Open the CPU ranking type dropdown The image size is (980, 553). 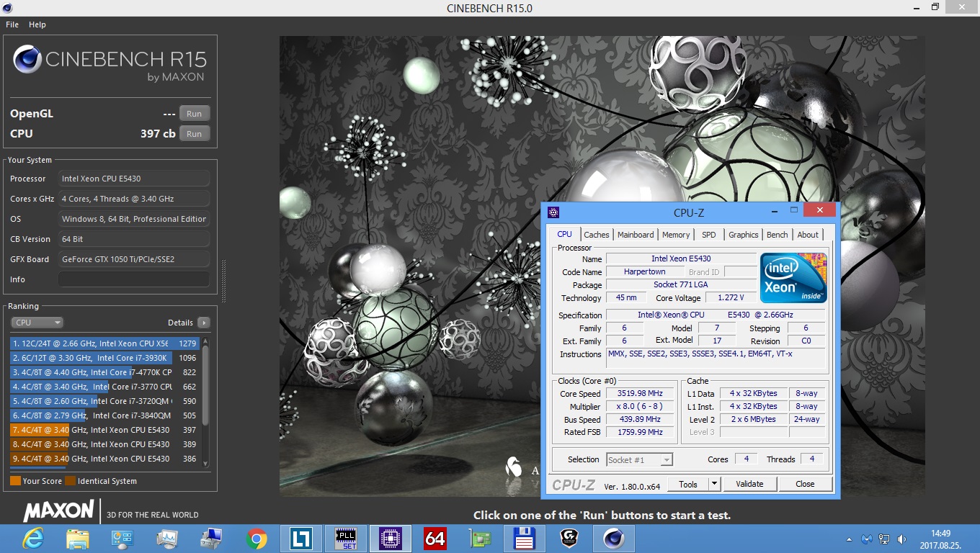[37, 323]
